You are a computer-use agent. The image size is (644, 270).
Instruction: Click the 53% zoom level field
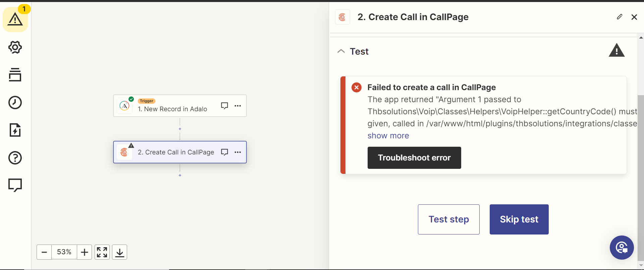pyautogui.click(x=64, y=252)
